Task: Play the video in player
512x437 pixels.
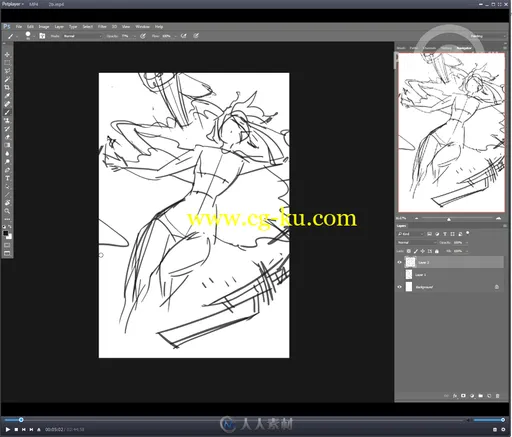Action: pos(8,429)
